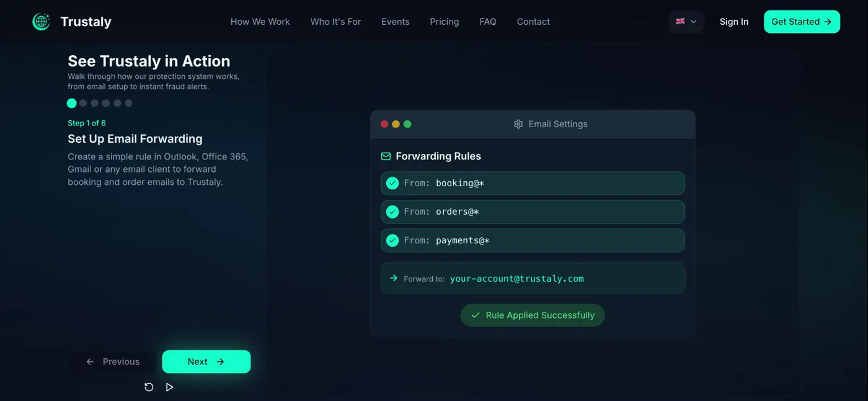Jump to step 3 progress dot

click(94, 103)
